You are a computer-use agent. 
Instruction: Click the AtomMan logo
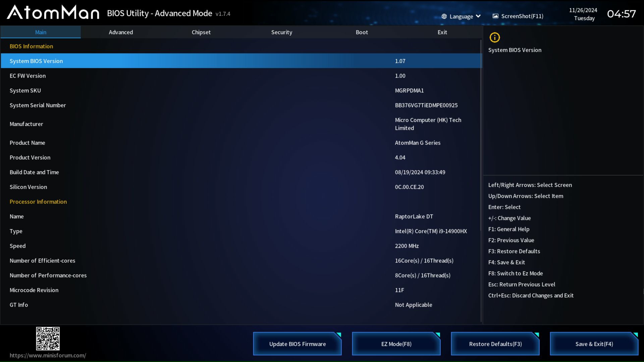[53, 13]
